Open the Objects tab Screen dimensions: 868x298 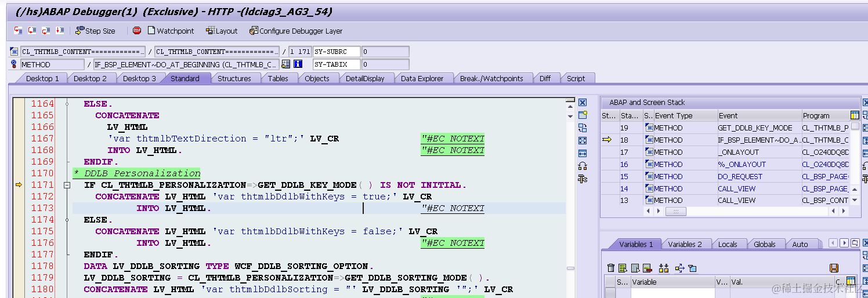tap(317, 78)
